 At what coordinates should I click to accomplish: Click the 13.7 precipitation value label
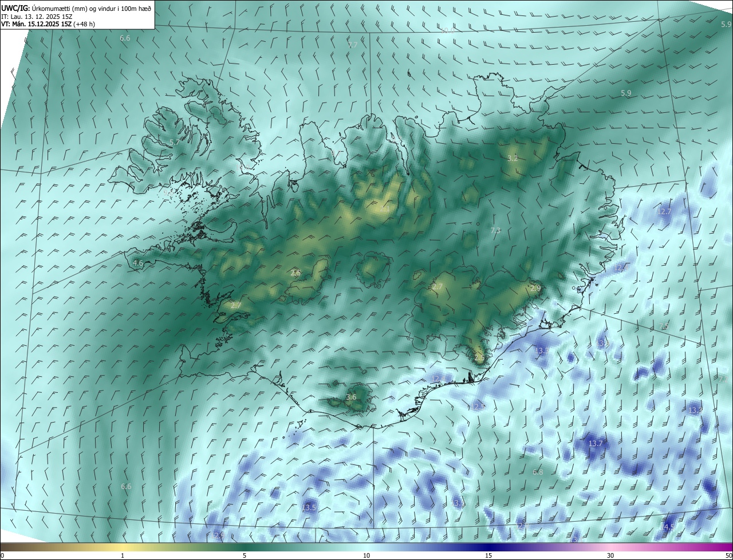click(596, 444)
